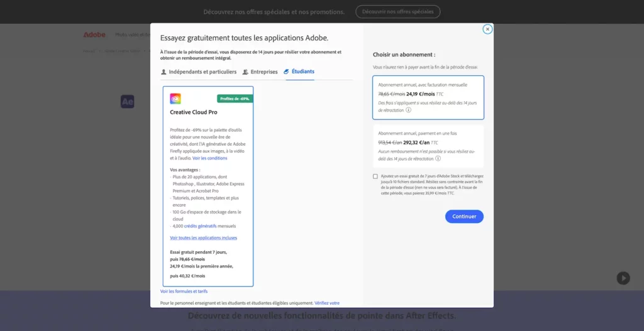Choose annual plan paid at once

(x=428, y=146)
